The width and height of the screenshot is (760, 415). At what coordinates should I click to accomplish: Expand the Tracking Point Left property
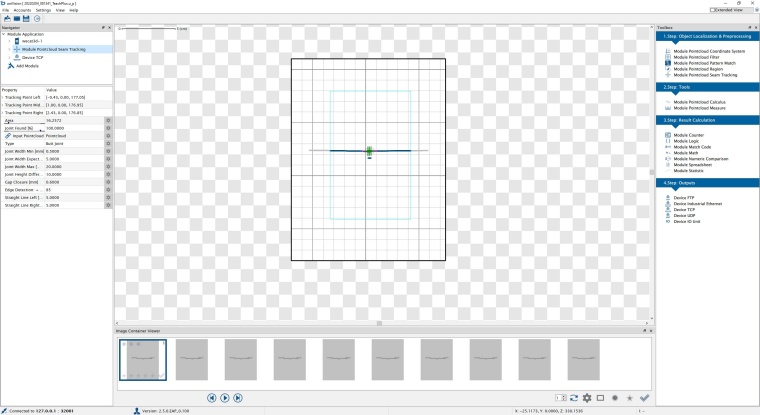pyautogui.click(x=3, y=97)
